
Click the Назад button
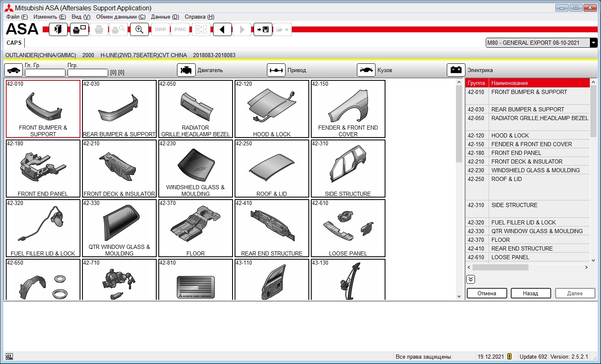tap(531, 293)
